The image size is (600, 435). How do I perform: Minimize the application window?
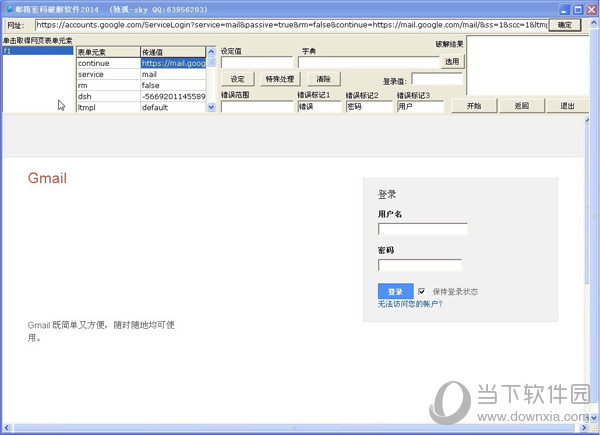coord(565,10)
